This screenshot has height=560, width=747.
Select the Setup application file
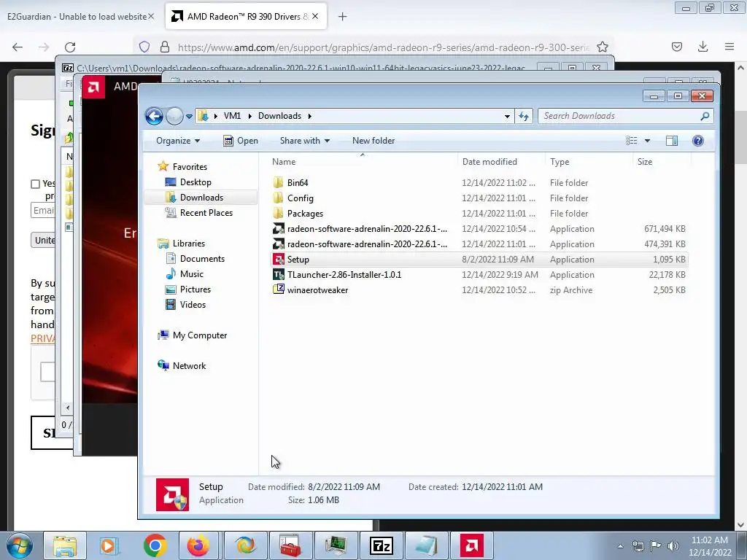(479, 260)
